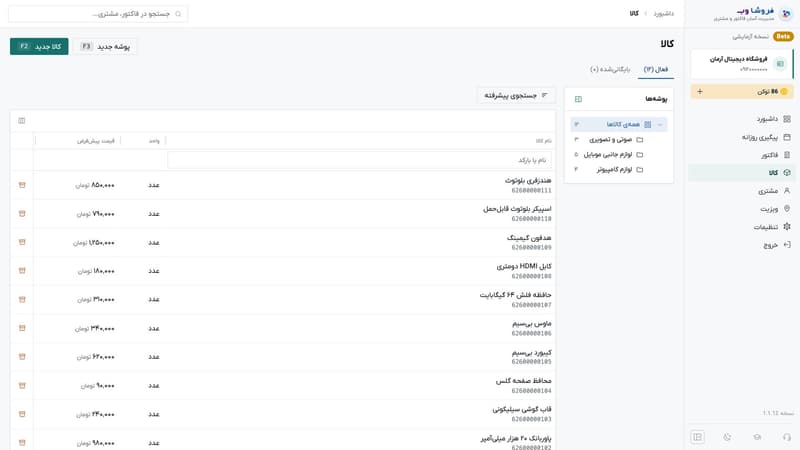Click the global search field at top

[x=98, y=14]
